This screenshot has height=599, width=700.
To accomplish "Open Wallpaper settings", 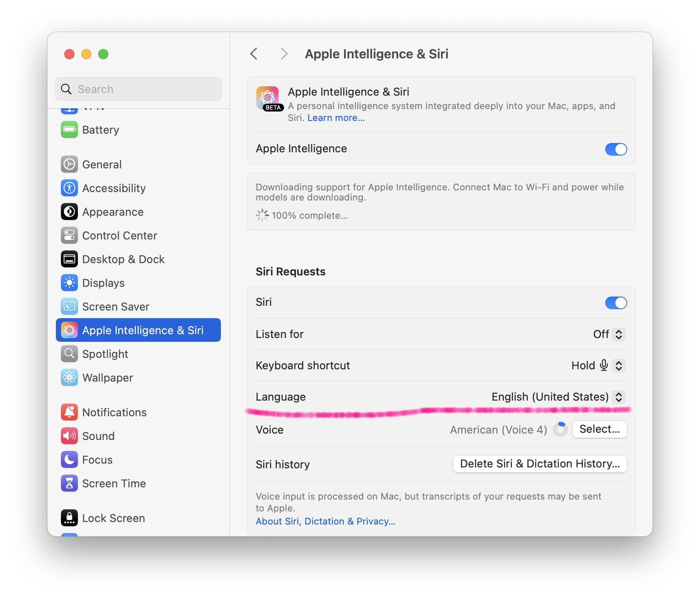I will pos(138,378).
